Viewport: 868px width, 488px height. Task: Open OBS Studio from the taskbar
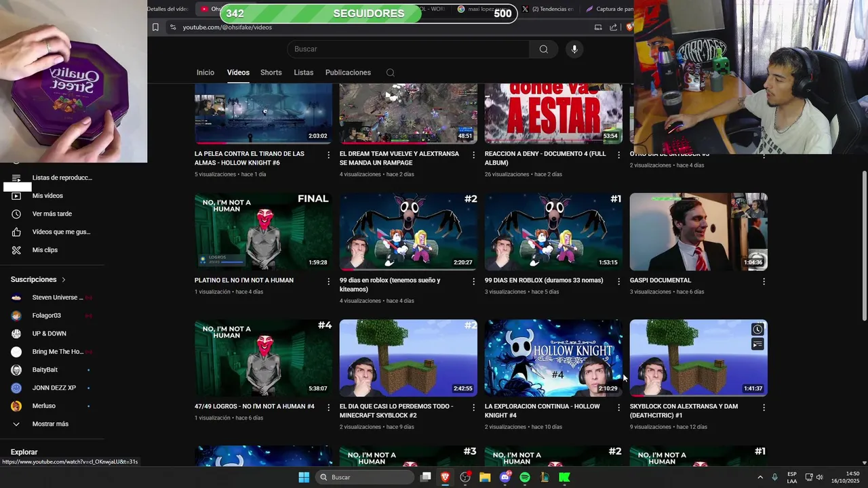(465, 477)
